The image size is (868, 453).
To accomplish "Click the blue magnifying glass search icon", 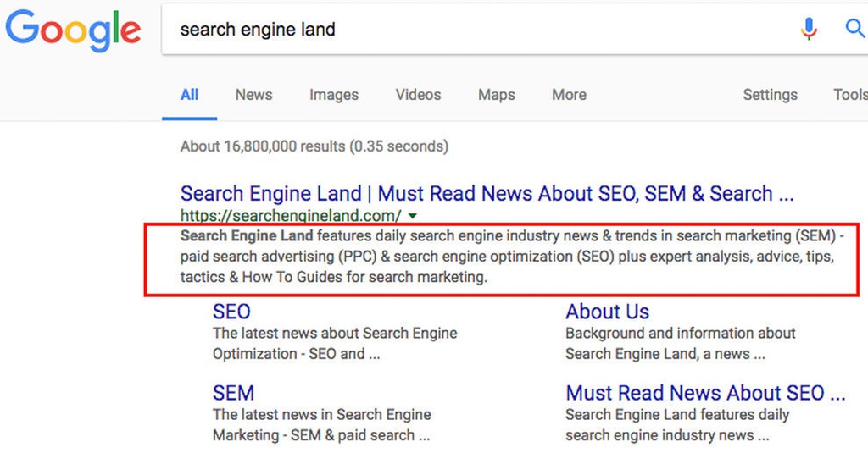I will click(x=856, y=28).
